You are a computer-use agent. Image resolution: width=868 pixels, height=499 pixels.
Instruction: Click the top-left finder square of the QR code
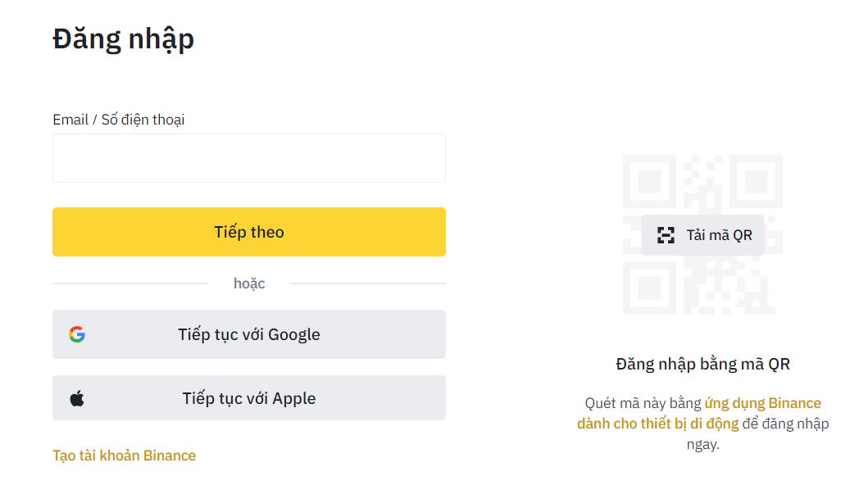(x=649, y=180)
